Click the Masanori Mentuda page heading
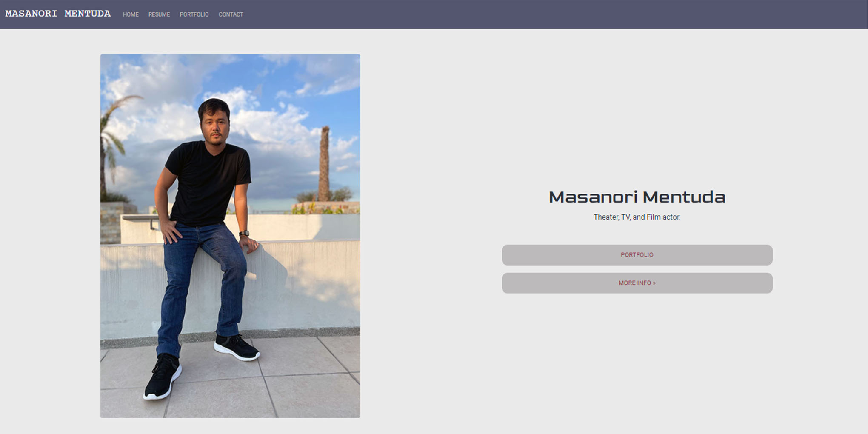 [x=637, y=197]
